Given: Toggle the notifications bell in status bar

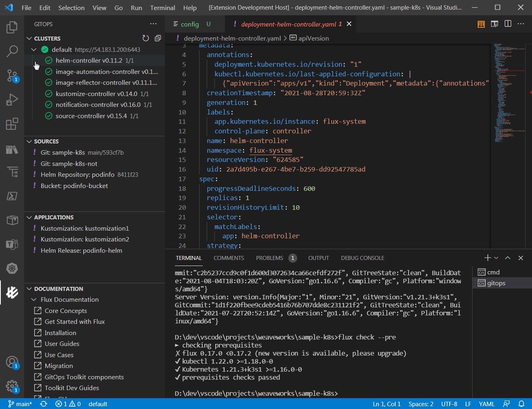Looking at the screenshot, I should 522,404.
